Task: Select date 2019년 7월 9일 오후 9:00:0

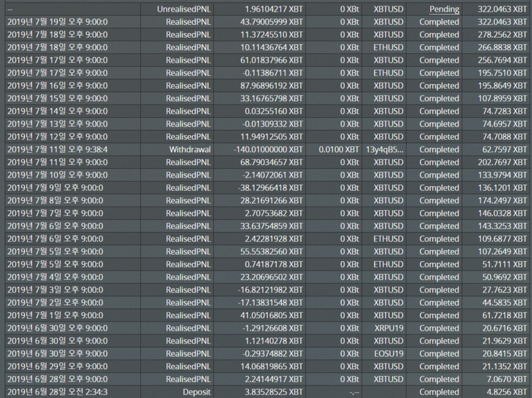Action: [55, 188]
